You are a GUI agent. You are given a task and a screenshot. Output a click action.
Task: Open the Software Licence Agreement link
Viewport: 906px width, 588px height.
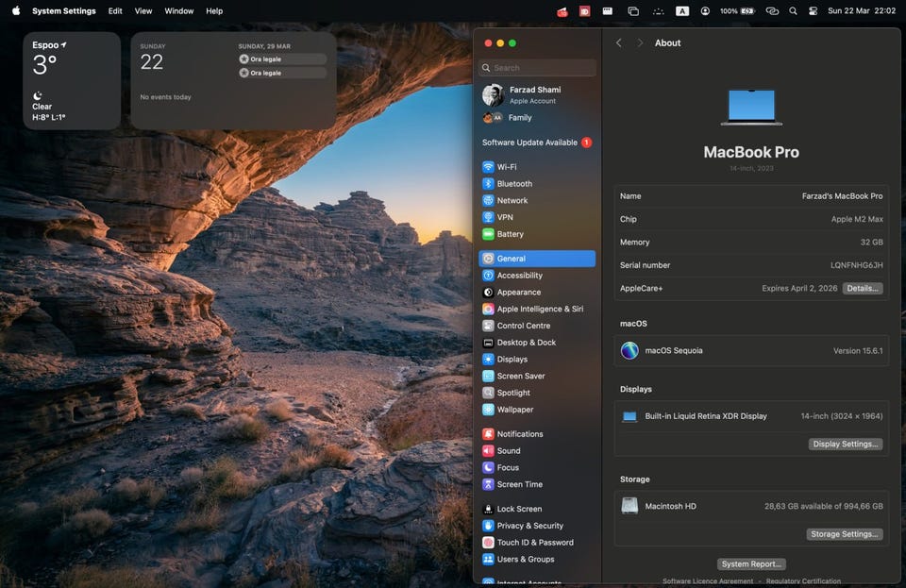[x=709, y=581]
